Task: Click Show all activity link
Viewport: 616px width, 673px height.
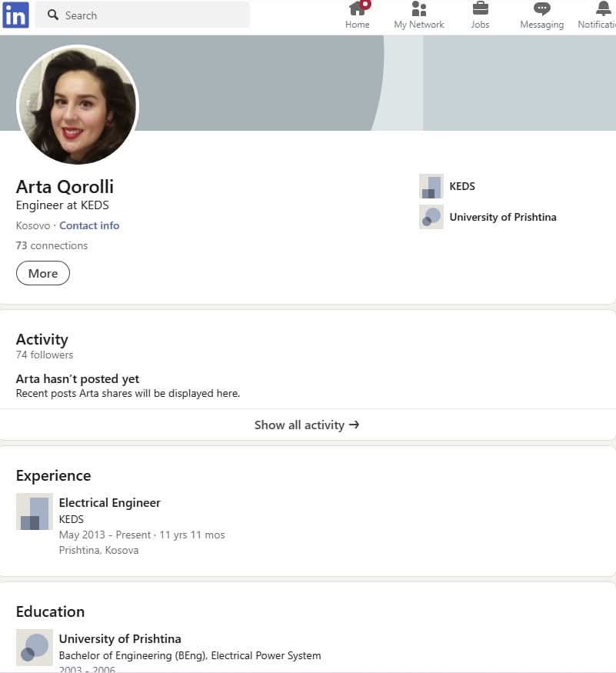Action: (307, 425)
